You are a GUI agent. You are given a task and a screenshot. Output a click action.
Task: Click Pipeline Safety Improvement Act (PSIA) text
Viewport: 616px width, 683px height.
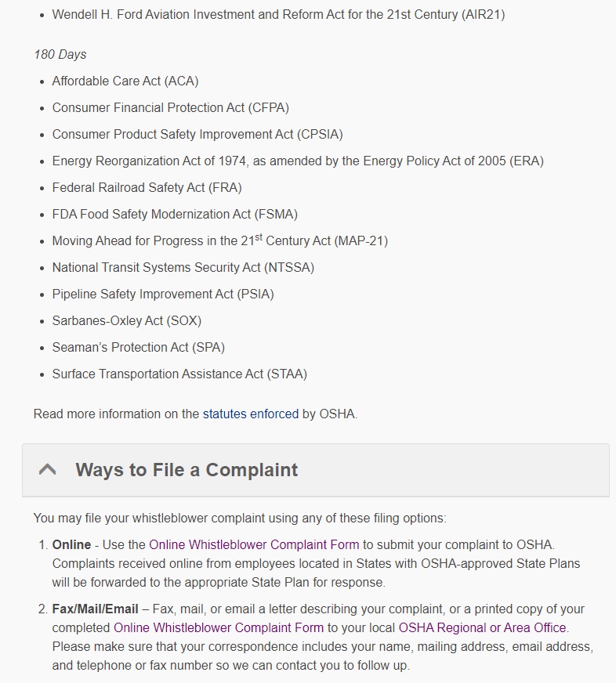tap(163, 295)
